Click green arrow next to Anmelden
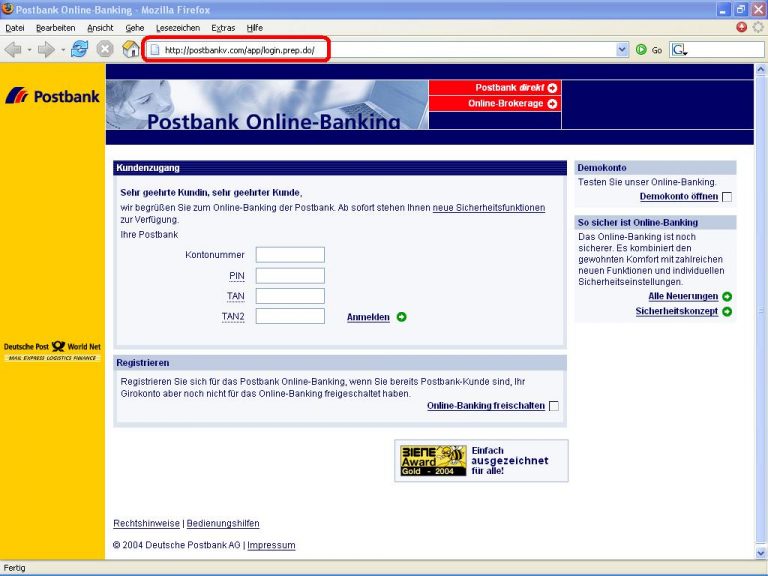The height and width of the screenshot is (576, 768). (402, 317)
